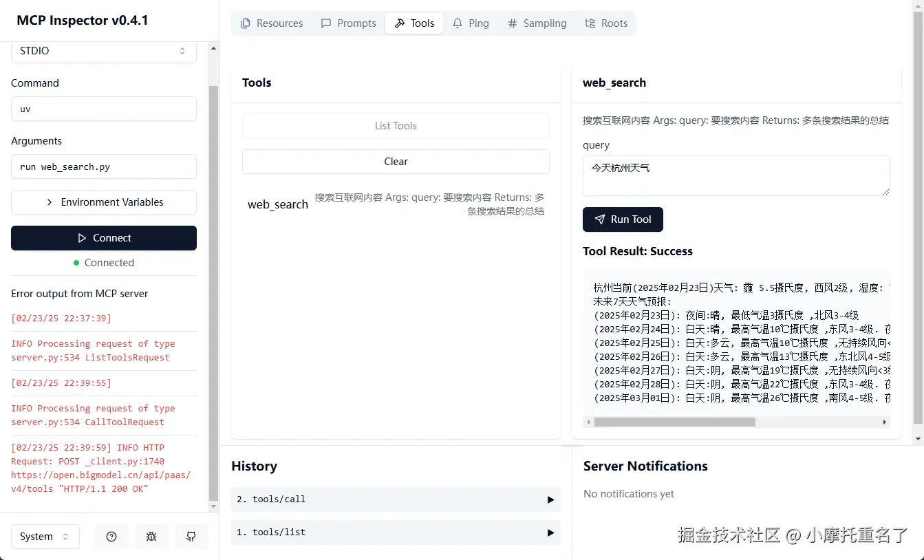Click the MCP Inspector v0.4.1 title
Viewport: 924px width, 560px height.
pos(83,21)
